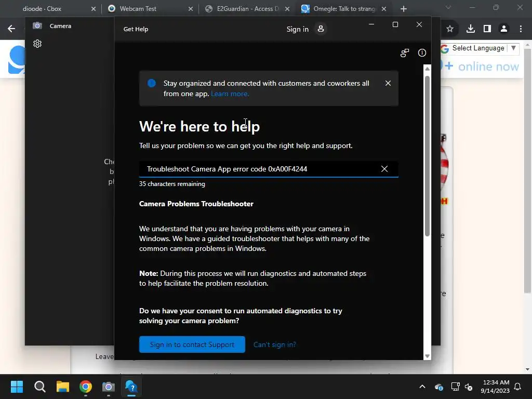Image resolution: width=532 pixels, height=399 pixels.
Task: Open the Get Help feedback icon
Action: pyautogui.click(x=404, y=53)
